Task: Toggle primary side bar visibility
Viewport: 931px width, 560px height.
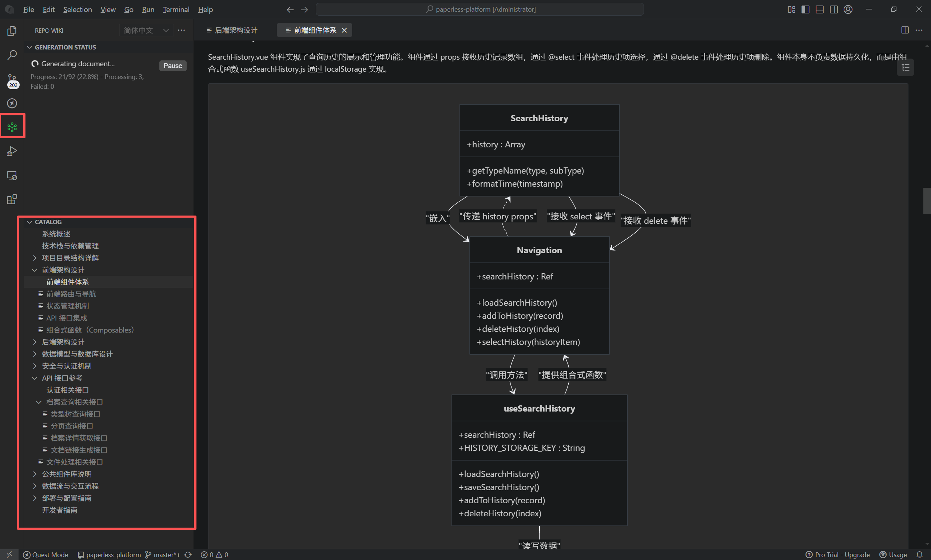Action: (x=805, y=9)
